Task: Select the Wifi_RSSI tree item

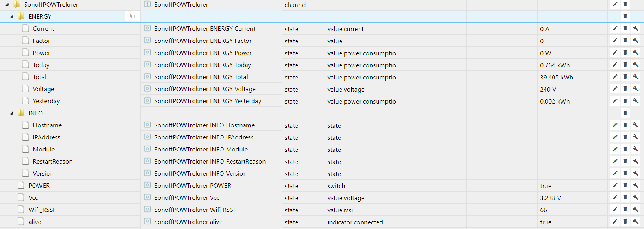Action: [x=41, y=210]
